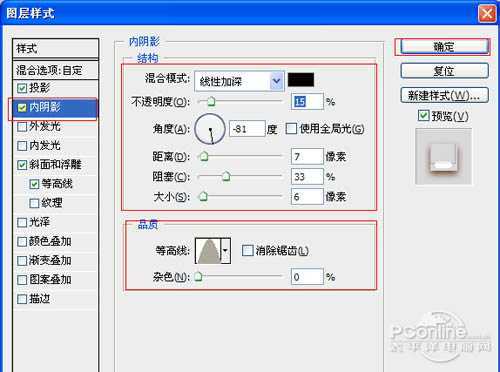Viewport: 500px width, 372px height.
Task: Select 混合选项:自定 blending options
Action: click(56, 70)
